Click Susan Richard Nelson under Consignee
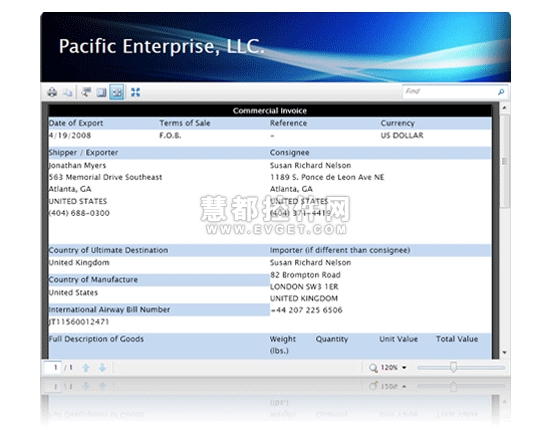The height and width of the screenshot is (430, 550). tap(310, 165)
